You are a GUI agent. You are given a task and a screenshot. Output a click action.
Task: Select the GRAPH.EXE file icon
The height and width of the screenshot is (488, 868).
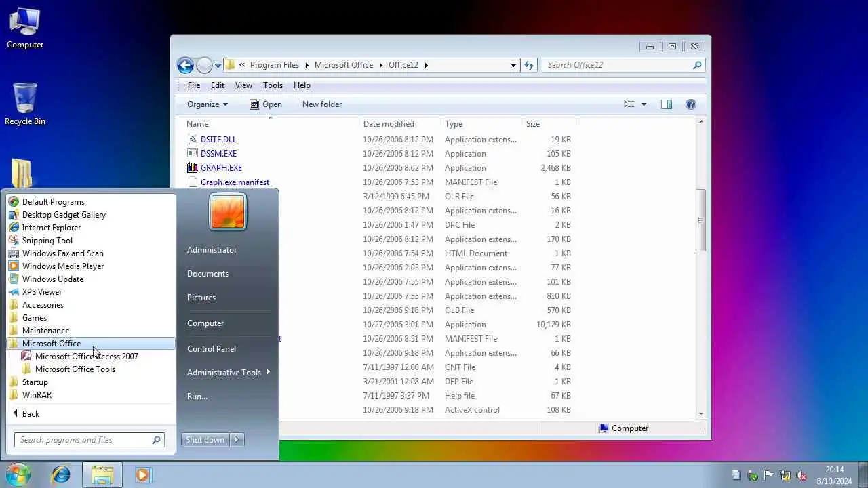(x=193, y=168)
